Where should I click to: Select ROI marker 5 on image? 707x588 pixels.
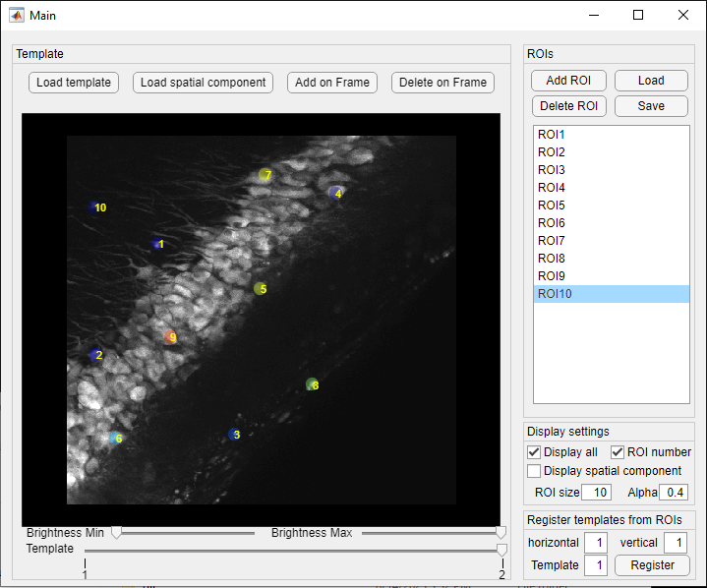(261, 288)
